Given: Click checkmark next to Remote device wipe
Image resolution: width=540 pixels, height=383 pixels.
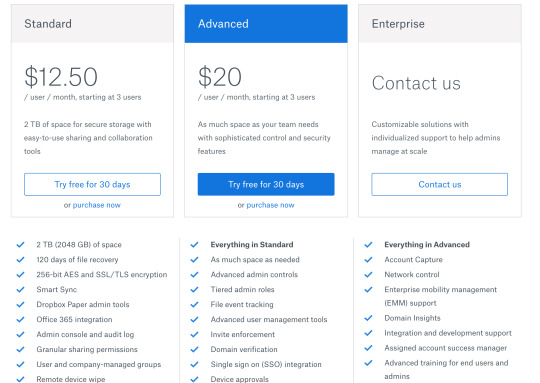Looking at the screenshot, I should (21, 379).
